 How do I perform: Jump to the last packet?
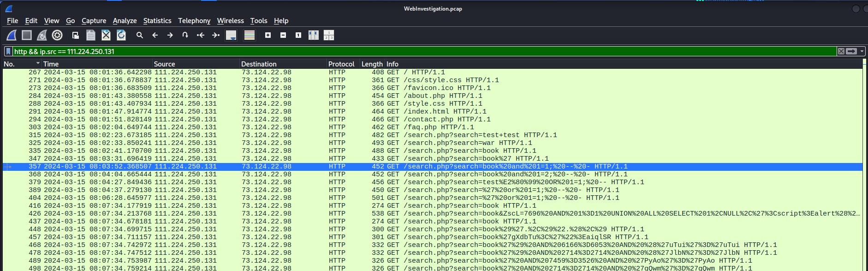click(x=216, y=35)
